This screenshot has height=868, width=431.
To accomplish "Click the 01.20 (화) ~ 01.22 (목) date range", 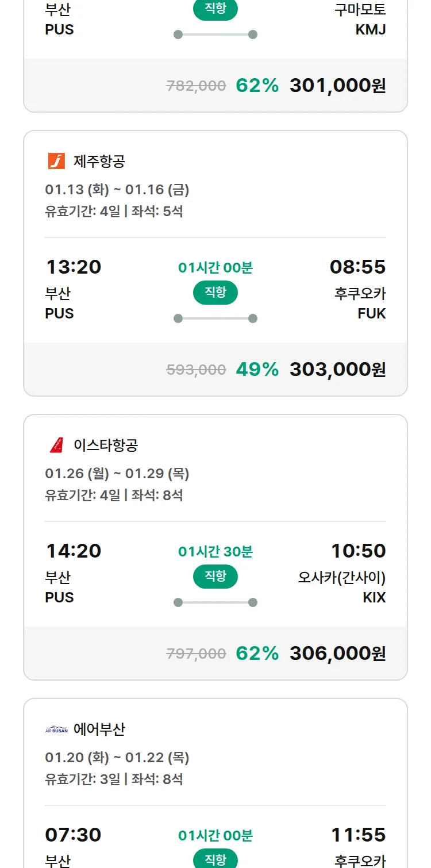I will [x=117, y=758].
